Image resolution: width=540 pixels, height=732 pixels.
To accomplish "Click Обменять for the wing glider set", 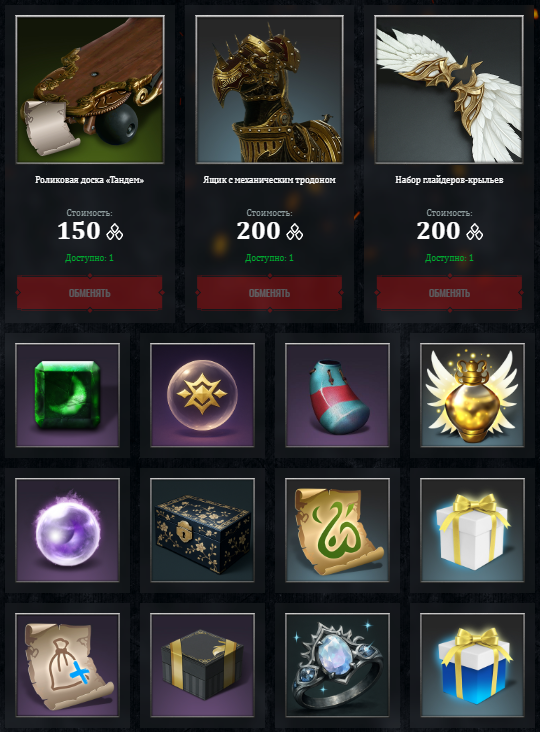I will pos(449,293).
